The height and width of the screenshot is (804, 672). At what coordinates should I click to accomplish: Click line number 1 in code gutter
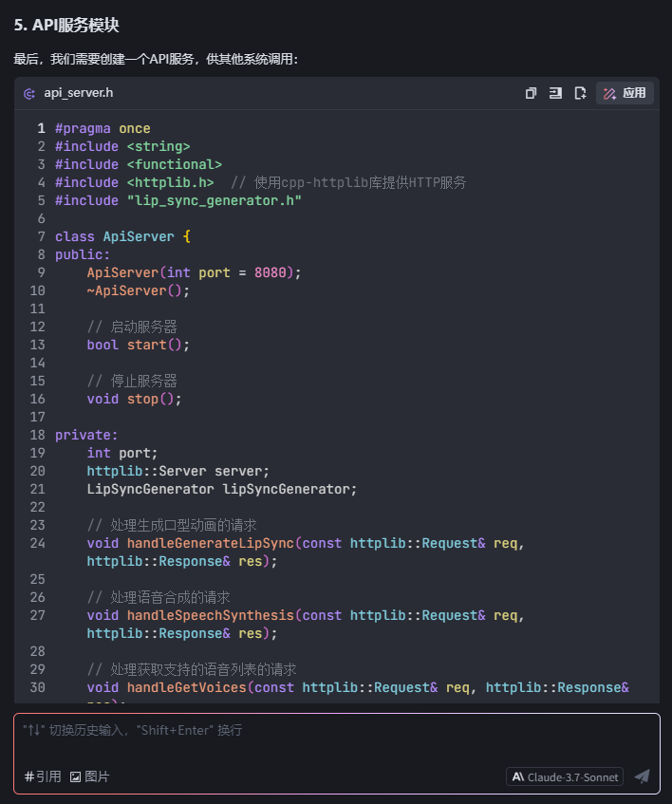tap(41, 128)
